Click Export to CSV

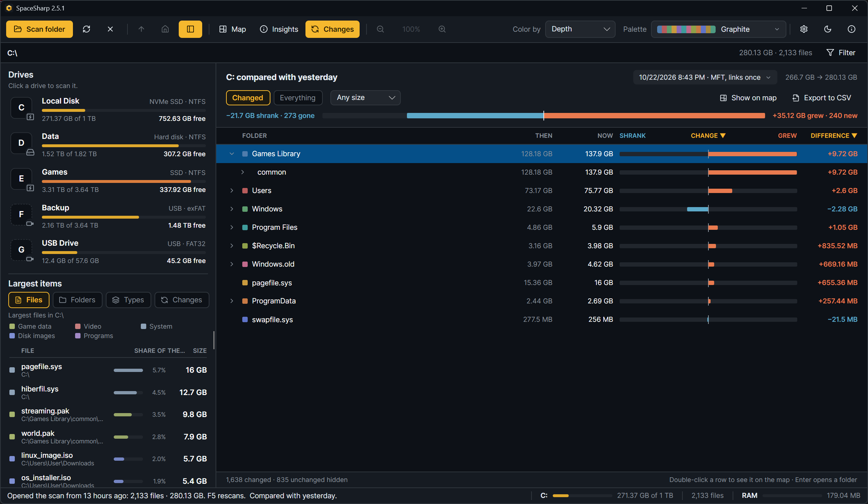point(822,98)
